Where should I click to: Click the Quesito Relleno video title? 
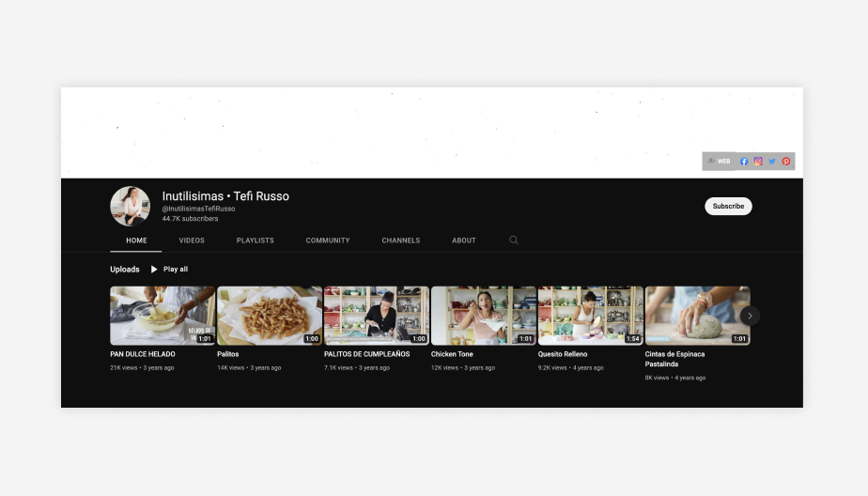(563, 354)
